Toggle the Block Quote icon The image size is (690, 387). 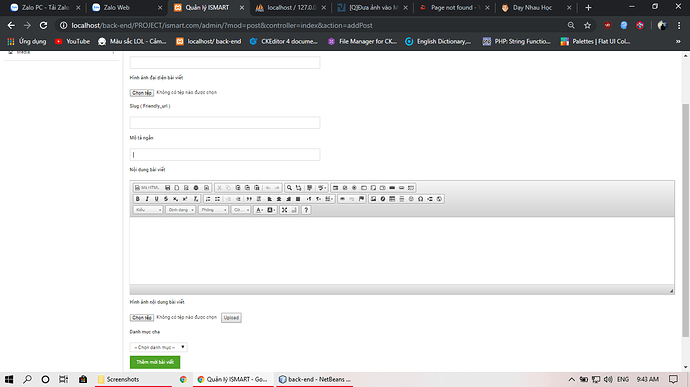coord(249,199)
